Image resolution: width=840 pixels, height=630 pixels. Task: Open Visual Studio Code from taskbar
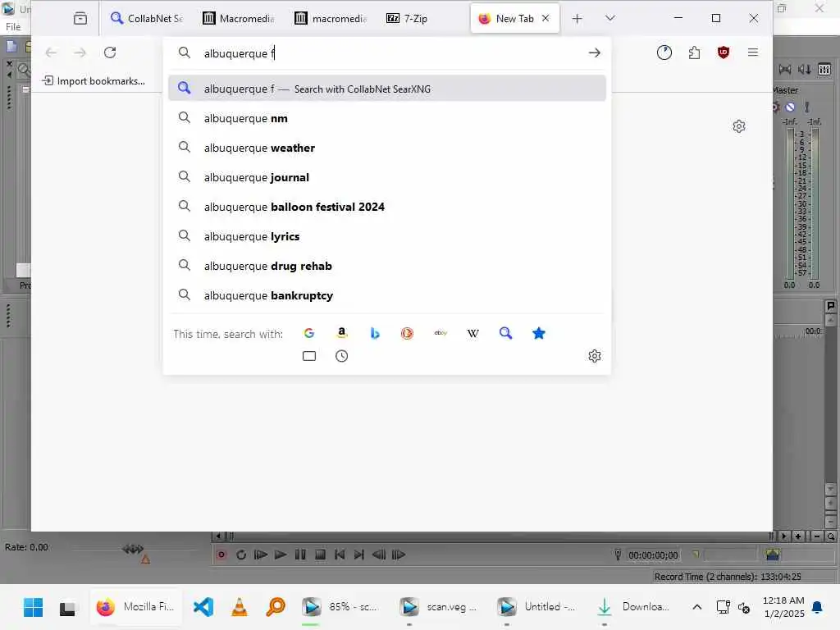coord(203,607)
